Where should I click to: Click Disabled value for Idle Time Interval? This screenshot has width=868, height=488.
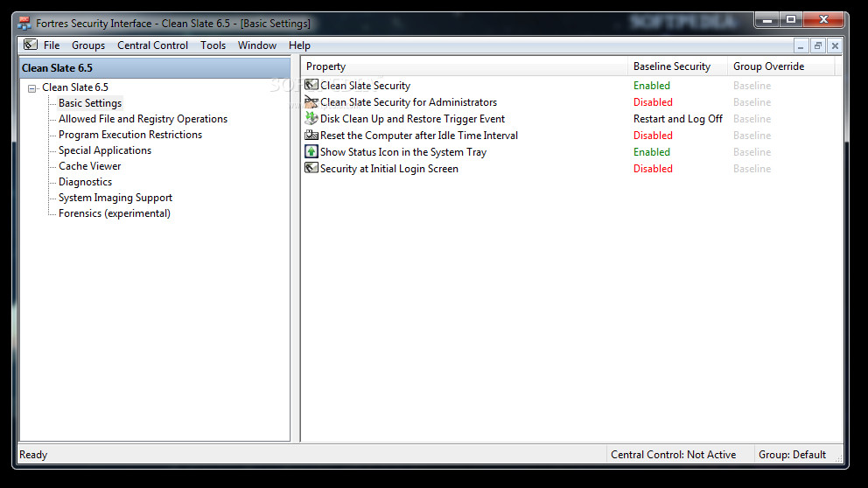tap(653, 136)
